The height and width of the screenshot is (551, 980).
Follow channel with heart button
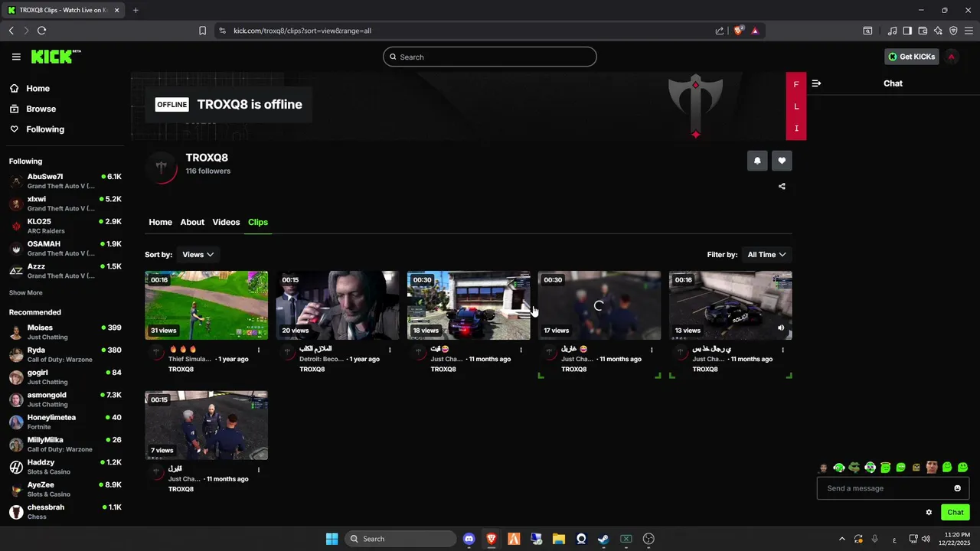pos(782,161)
